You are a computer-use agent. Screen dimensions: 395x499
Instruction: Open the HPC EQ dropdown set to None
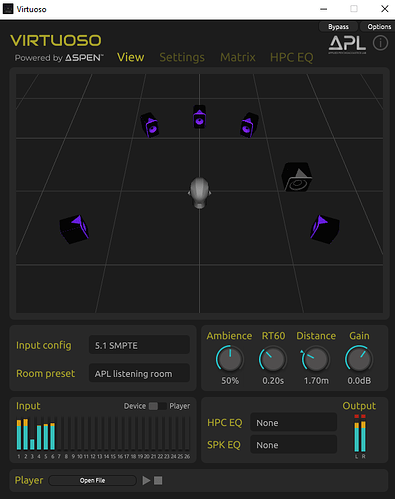click(x=293, y=422)
